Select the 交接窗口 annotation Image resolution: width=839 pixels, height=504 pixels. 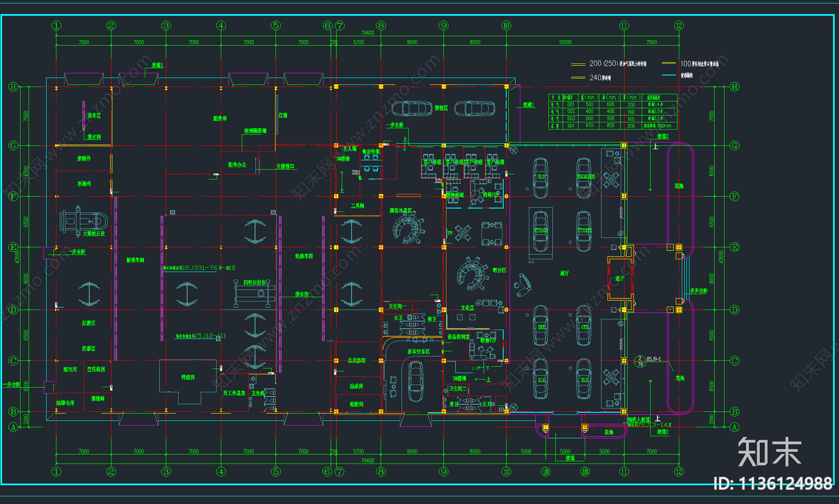(285, 166)
